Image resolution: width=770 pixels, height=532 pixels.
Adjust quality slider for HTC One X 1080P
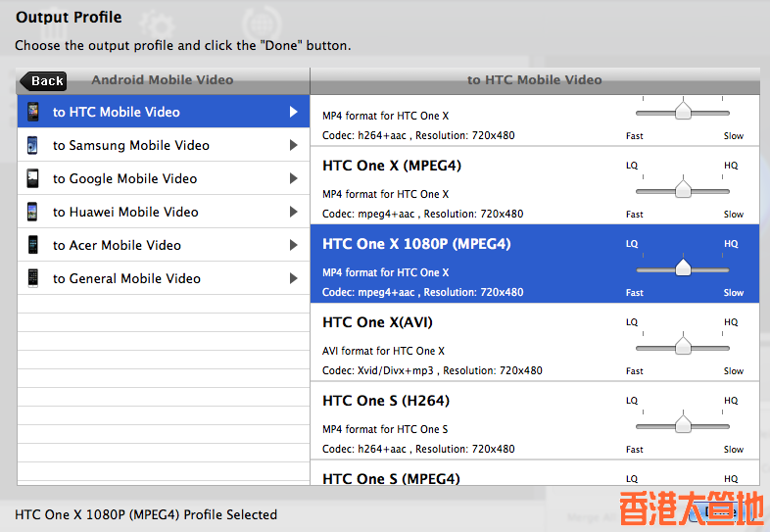pos(683,268)
